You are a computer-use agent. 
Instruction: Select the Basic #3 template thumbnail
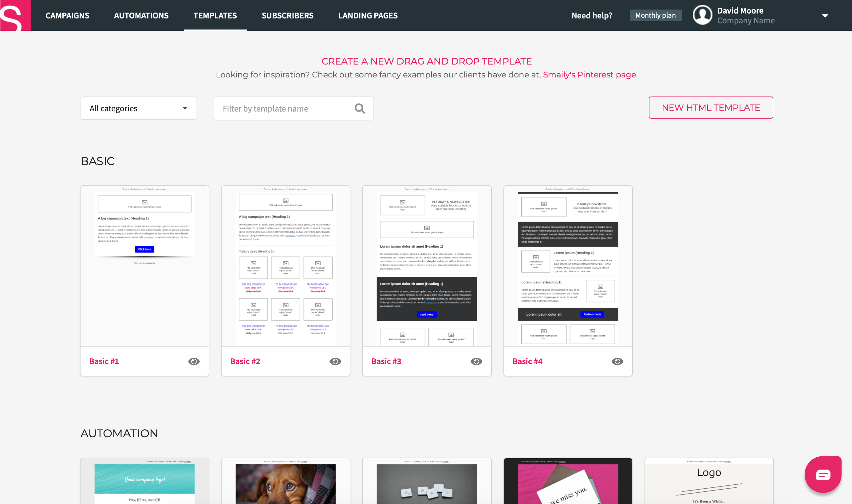tap(427, 266)
